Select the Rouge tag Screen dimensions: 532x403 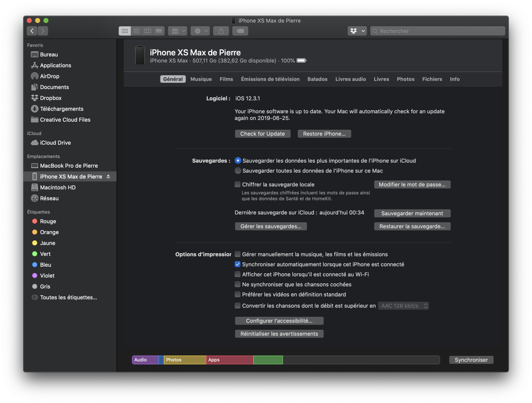pos(44,221)
